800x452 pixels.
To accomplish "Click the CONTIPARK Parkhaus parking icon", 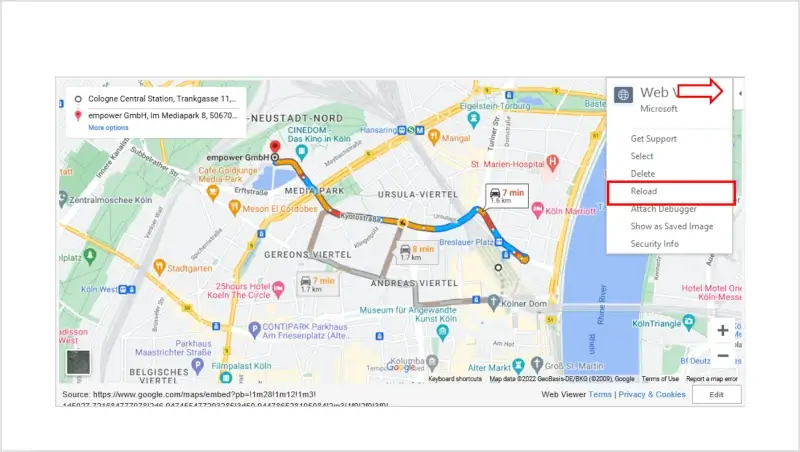I will coord(255,328).
